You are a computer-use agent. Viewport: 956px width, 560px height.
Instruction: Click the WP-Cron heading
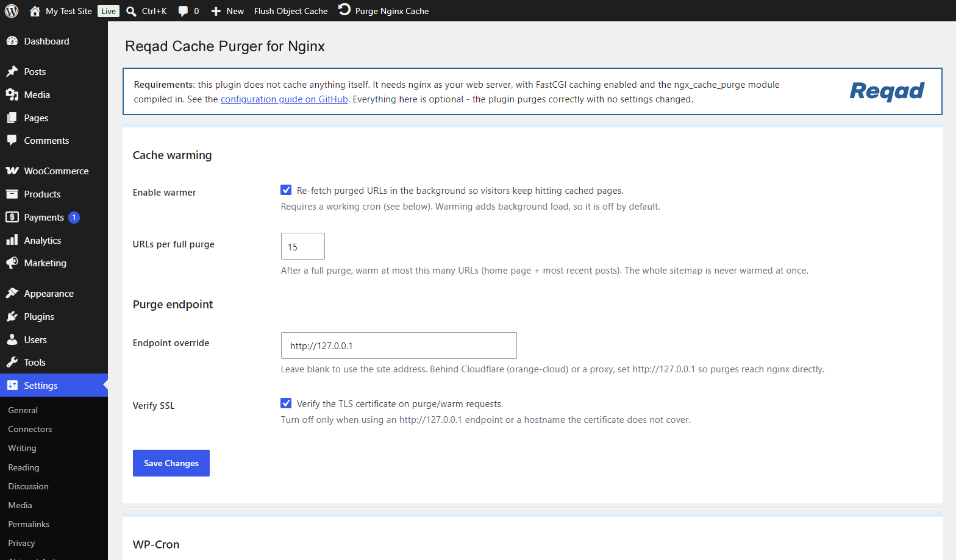coord(156,545)
